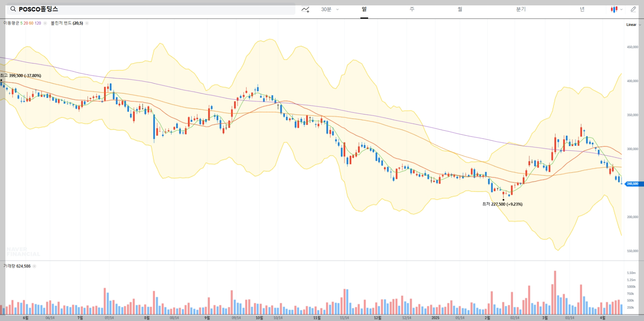Screen dimensions: 644x321
Task: Click the 최저 227,500 low marker
Action: pyautogui.click(x=502, y=204)
